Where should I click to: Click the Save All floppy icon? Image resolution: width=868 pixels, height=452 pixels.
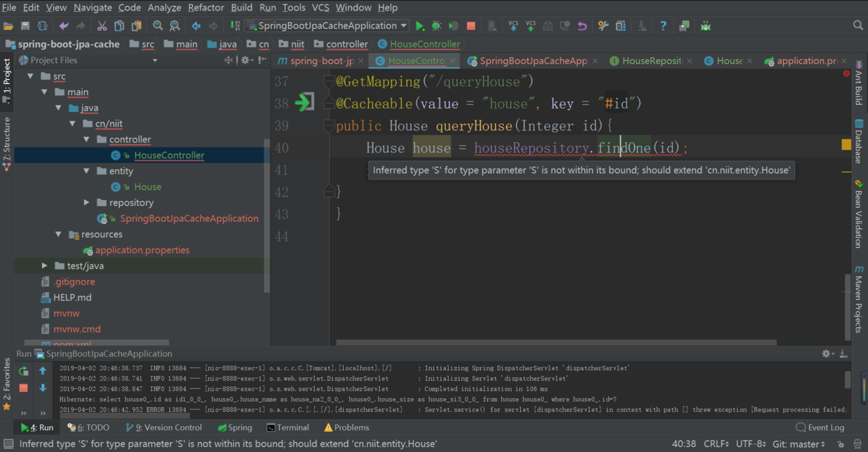point(25,26)
